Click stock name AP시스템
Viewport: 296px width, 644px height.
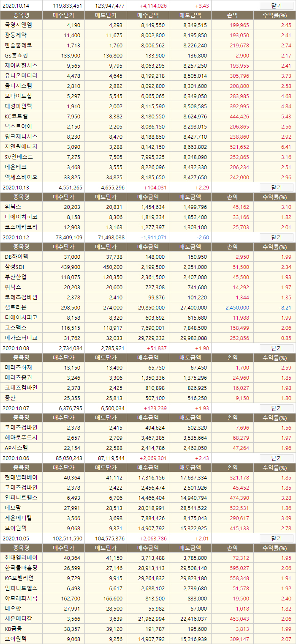(x=16, y=448)
